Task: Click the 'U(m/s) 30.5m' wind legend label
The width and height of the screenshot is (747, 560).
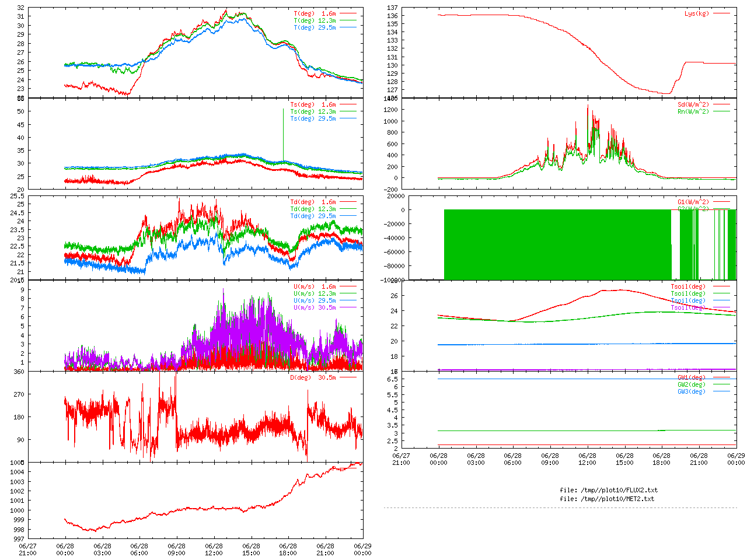Action: coord(315,307)
